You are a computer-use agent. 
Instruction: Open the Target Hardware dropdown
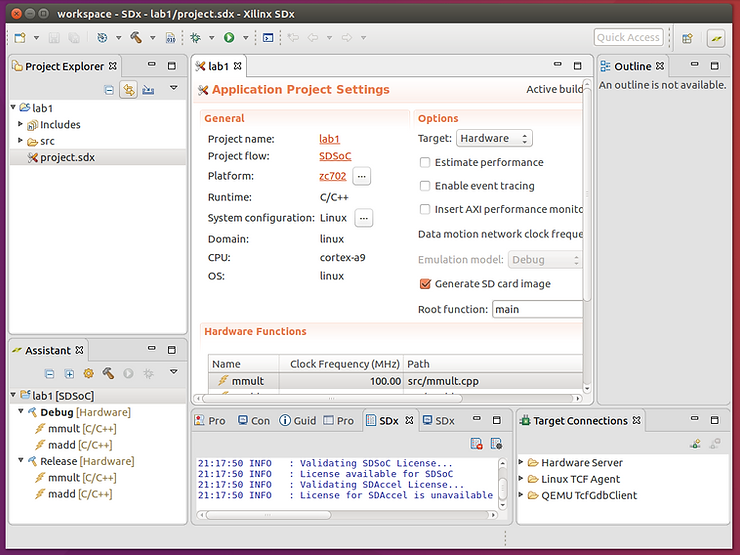pyautogui.click(x=494, y=138)
